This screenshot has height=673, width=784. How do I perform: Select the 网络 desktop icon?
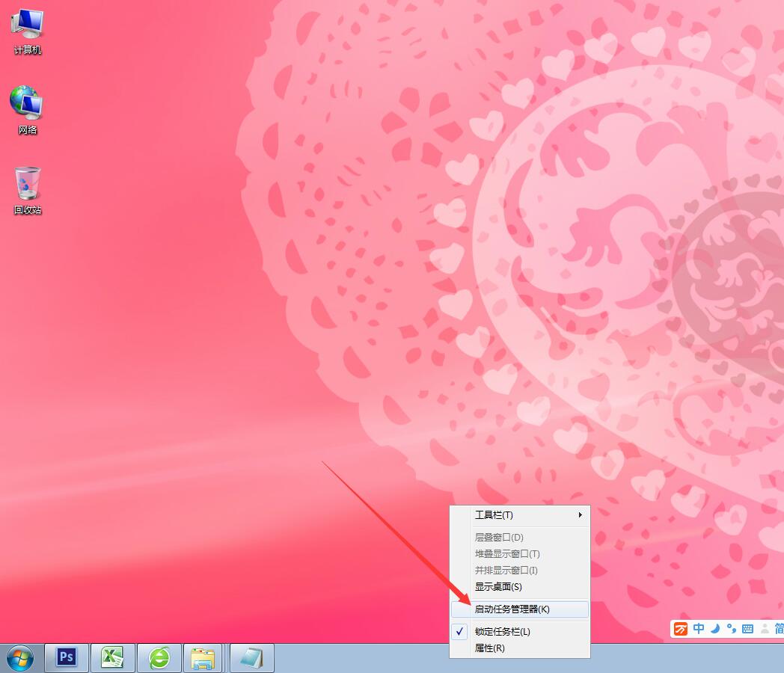27,110
